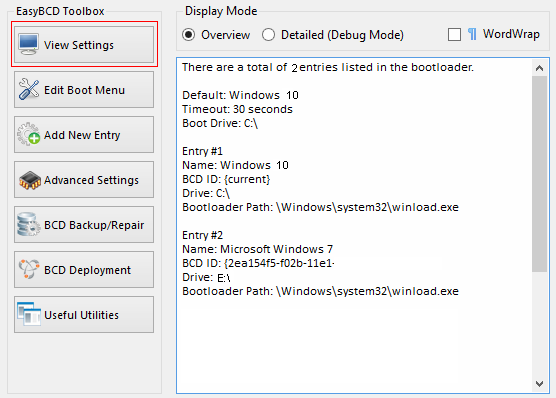Go to Add New Entry
Screen dimensions: 556x398
[84, 135]
